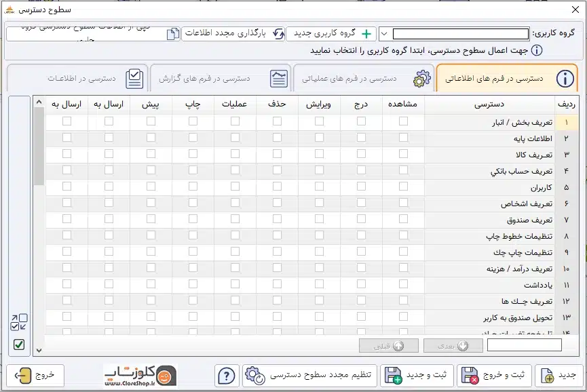Click the yellow exit door icon of خروج

(x=23, y=375)
